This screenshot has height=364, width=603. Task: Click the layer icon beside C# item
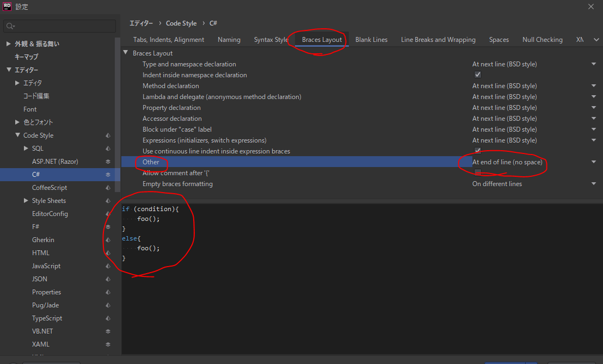[x=108, y=175]
